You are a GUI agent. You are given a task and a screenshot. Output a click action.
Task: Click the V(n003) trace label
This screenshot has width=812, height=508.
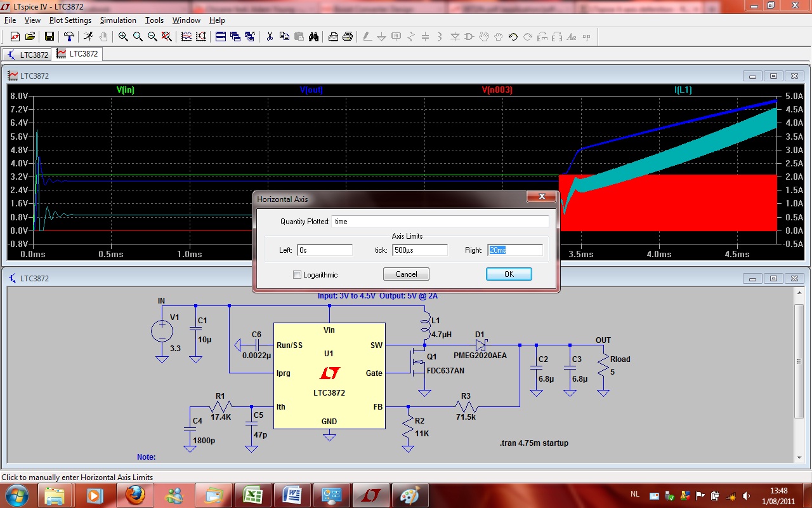pyautogui.click(x=497, y=90)
